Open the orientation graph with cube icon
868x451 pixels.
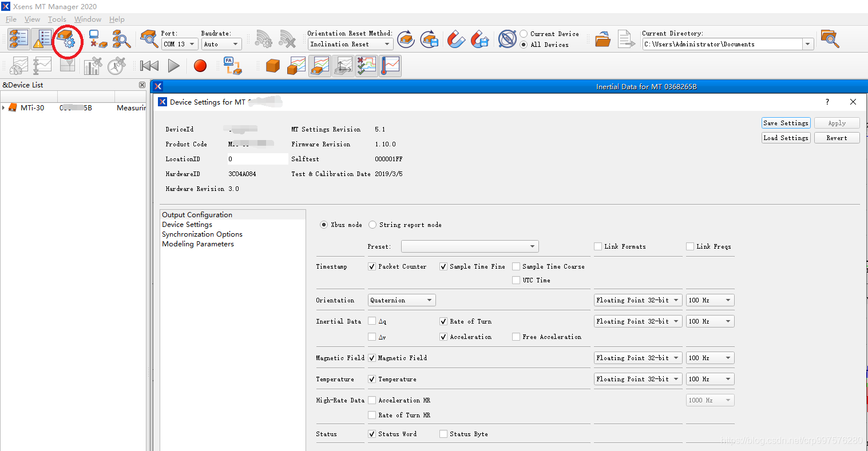point(296,66)
